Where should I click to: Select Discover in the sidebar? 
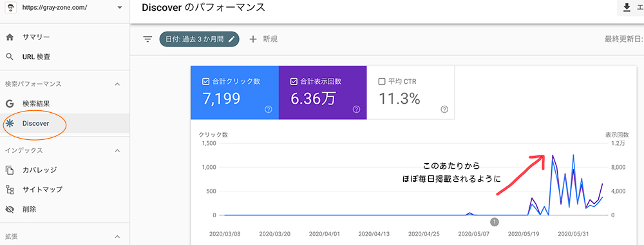tap(35, 123)
